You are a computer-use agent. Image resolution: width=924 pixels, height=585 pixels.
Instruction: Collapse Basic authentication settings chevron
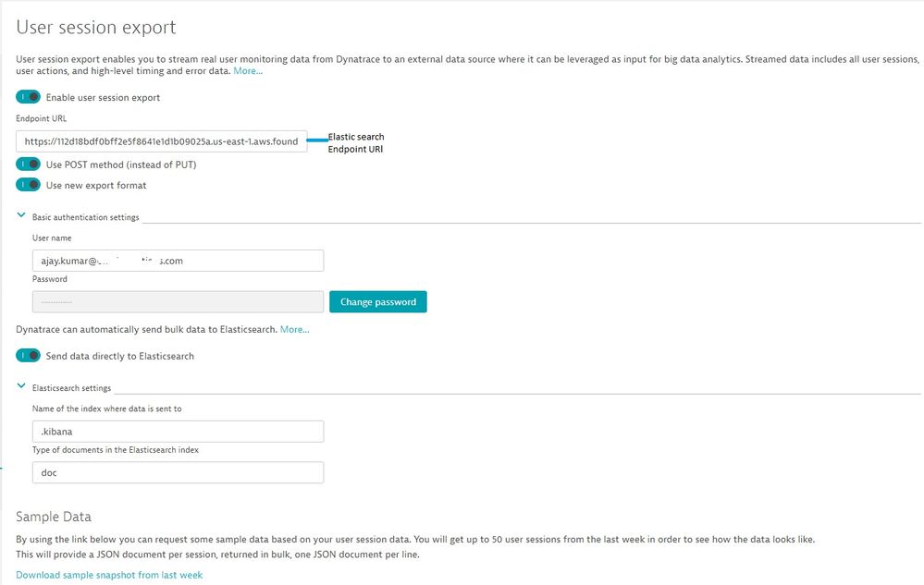[x=21, y=216]
